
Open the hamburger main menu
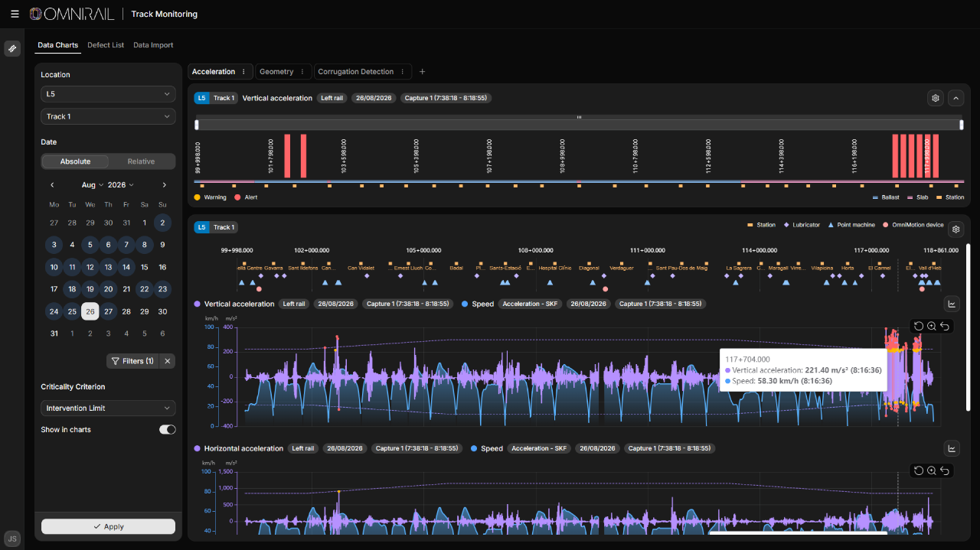(15, 14)
